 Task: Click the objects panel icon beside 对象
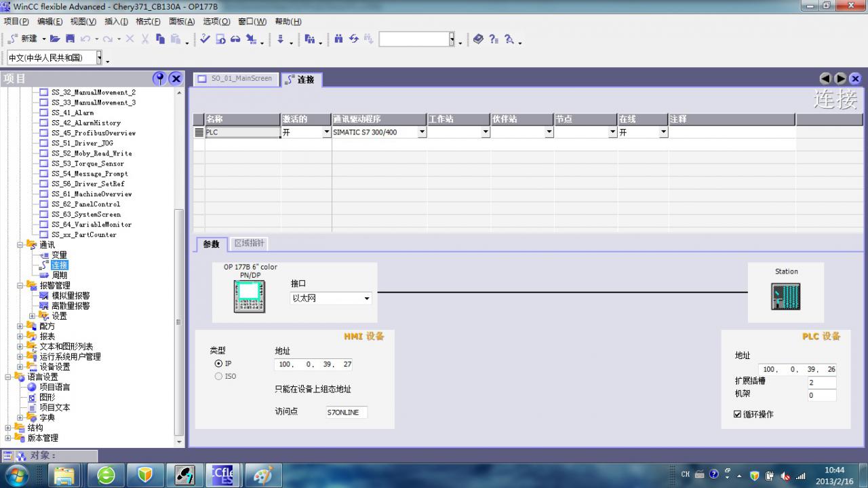[x=20, y=455]
